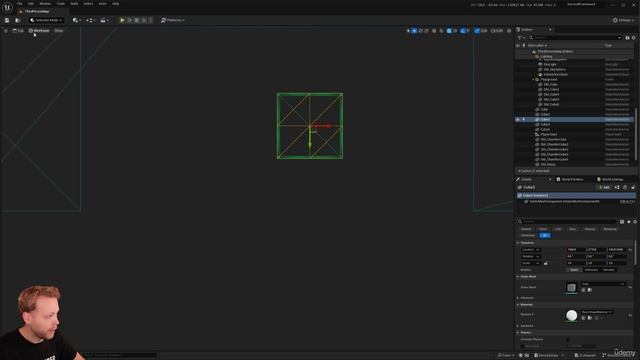Click the Static Mesh cube thumbnail
Screen dimensions: 640x360
(571, 288)
